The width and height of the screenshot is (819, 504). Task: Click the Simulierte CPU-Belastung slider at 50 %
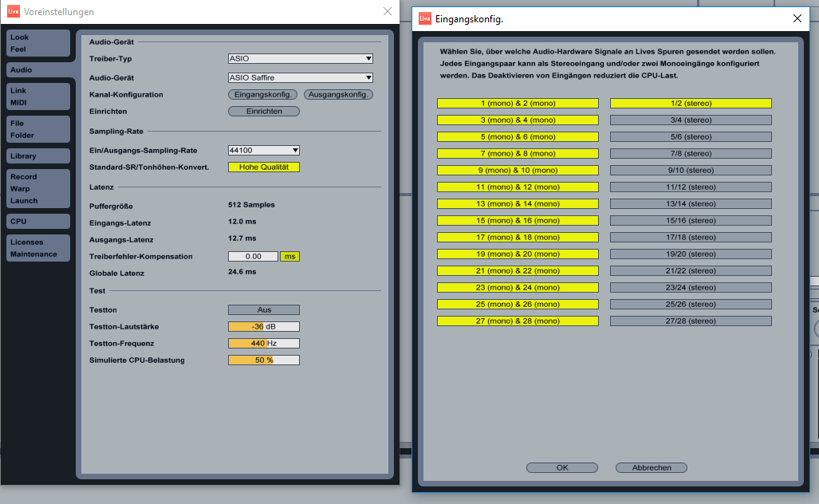264,360
